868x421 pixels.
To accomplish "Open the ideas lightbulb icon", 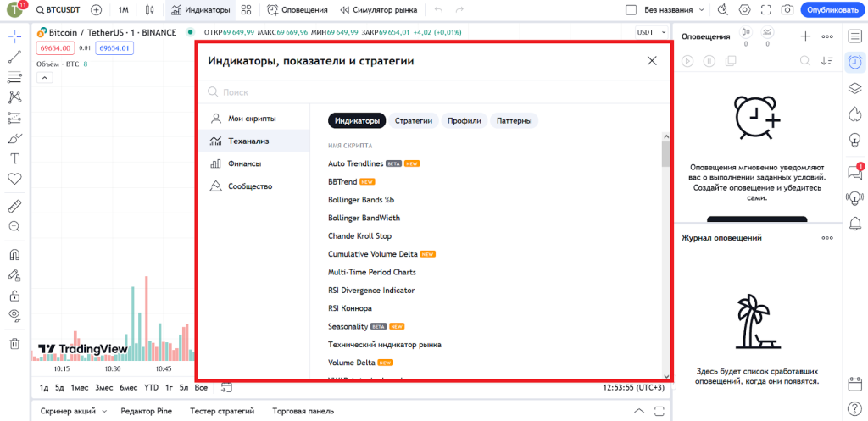I will (854, 139).
